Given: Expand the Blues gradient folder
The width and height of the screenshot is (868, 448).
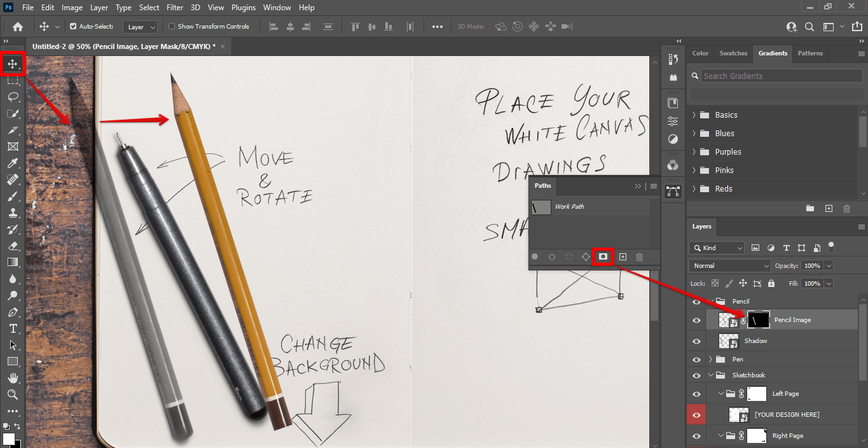Looking at the screenshot, I should point(693,133).
